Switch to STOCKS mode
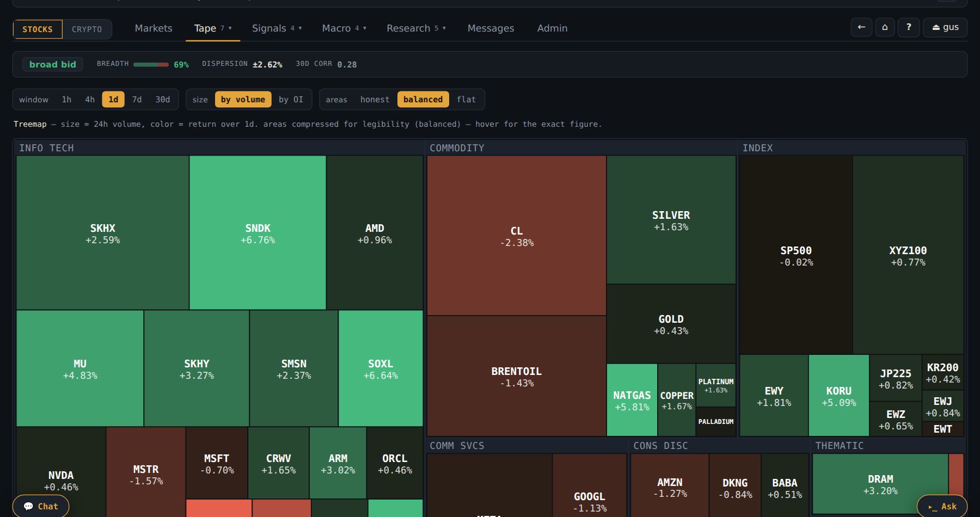This screenshot has width=980, height=517. 38,29
